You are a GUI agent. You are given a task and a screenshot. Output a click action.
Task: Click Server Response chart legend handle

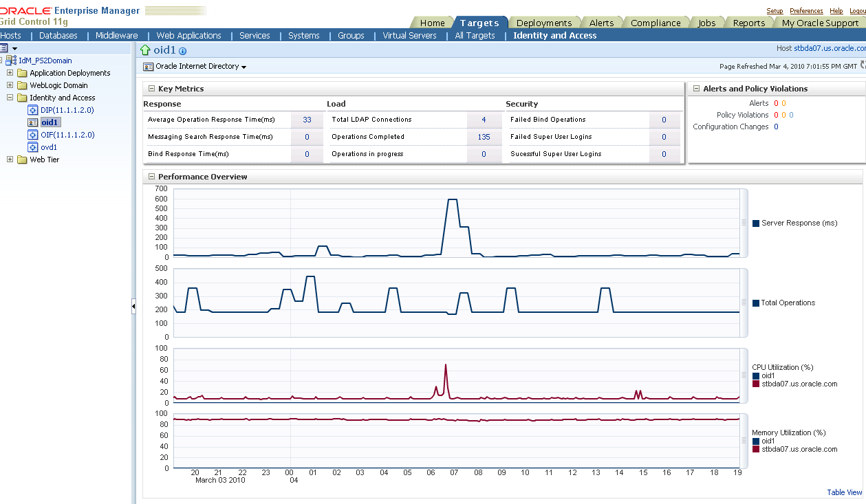coord(744,223)
